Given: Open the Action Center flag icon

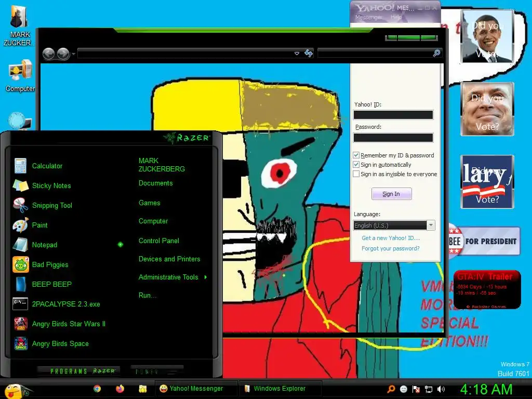Looking at the screenshot, I should [x=416, y=389].
